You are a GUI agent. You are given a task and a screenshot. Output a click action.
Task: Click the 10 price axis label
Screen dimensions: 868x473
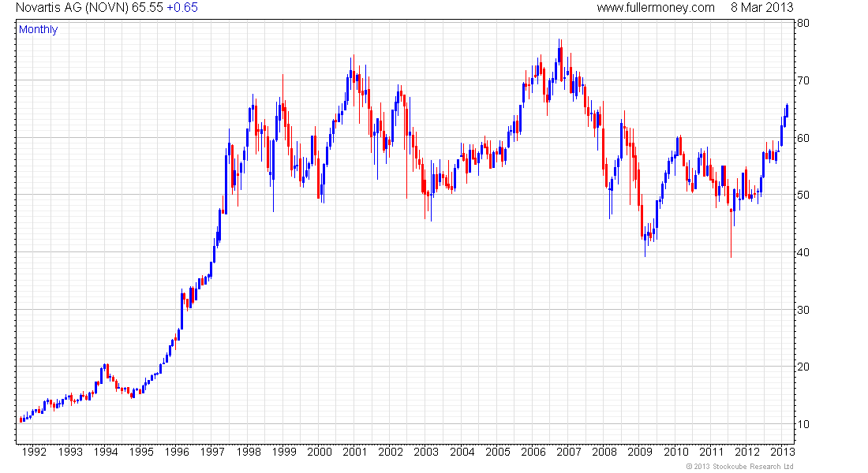coord(803,424)
